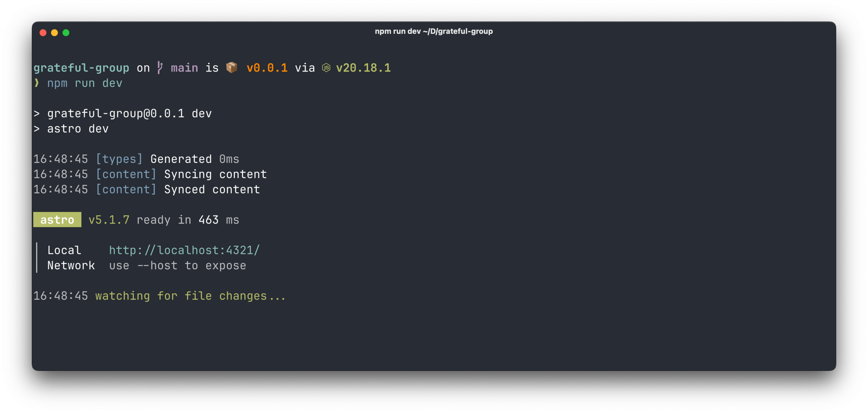Click the Node.js hexagon icon

coord(326,68)
